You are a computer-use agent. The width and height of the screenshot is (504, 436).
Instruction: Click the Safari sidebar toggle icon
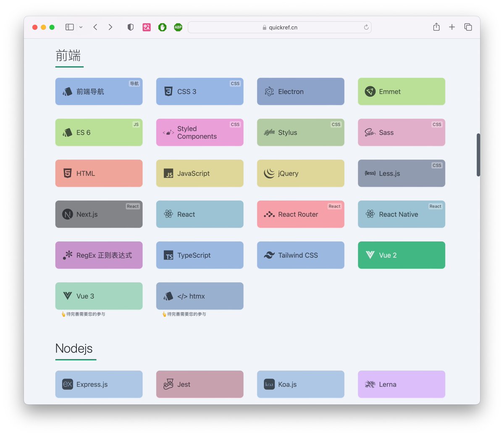(70, 27)
